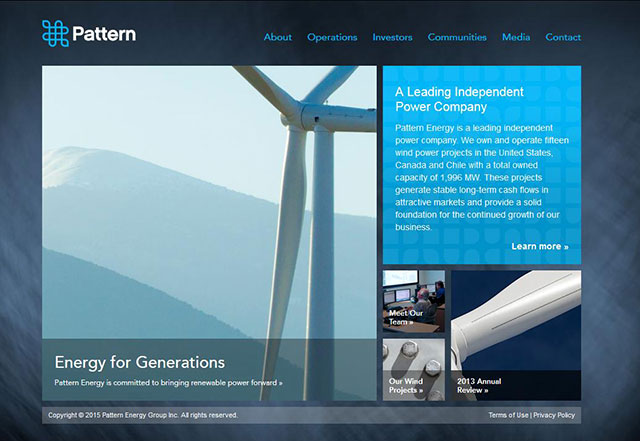Open Terms of Use link

coord(508,415)
